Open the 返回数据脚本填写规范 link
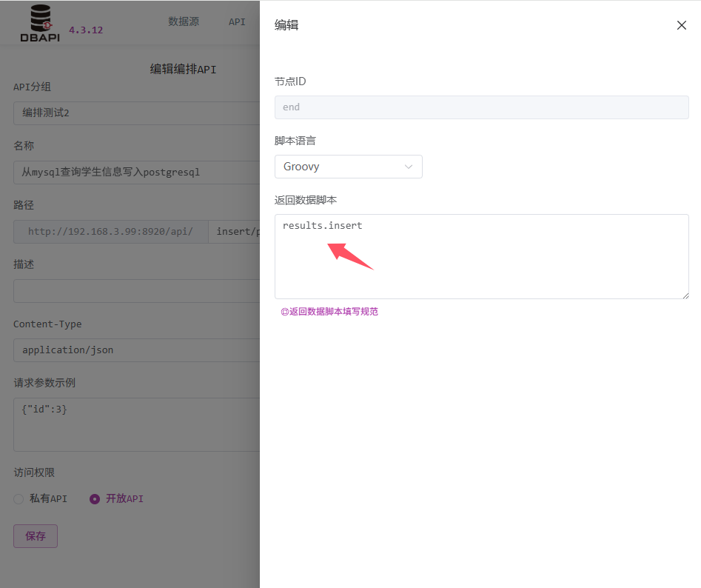This screenshot has width=701, height=588. point(329,312)
